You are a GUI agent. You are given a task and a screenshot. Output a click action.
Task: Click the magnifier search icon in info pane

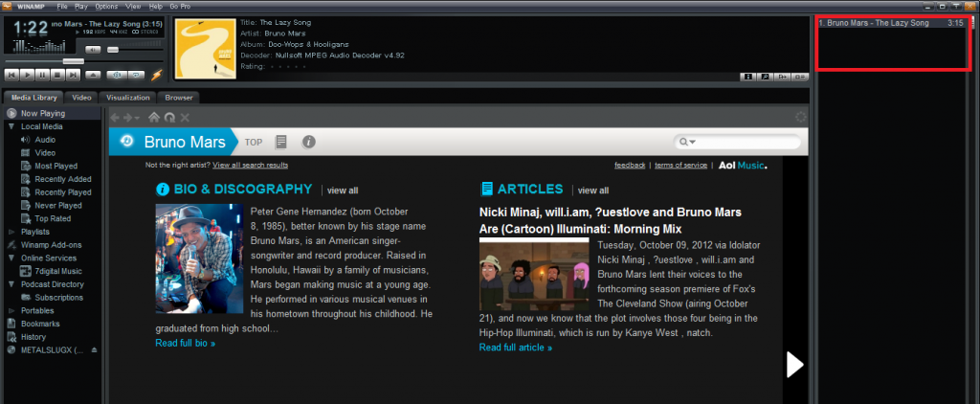[765, 77]
